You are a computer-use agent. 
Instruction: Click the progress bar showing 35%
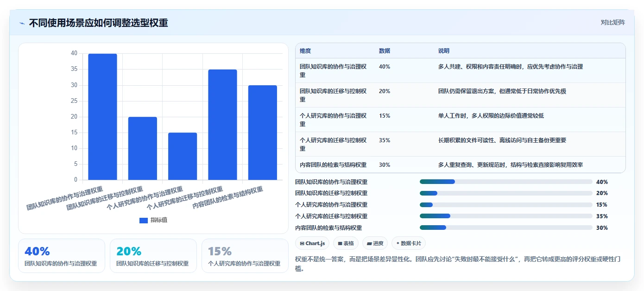click(x=506, y=216)
